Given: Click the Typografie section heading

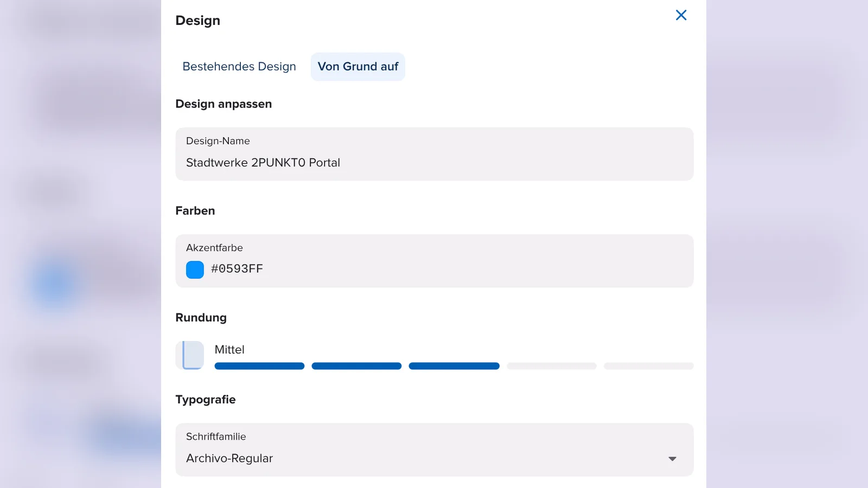Looking at the screenshot, I should tap(206, 400).
